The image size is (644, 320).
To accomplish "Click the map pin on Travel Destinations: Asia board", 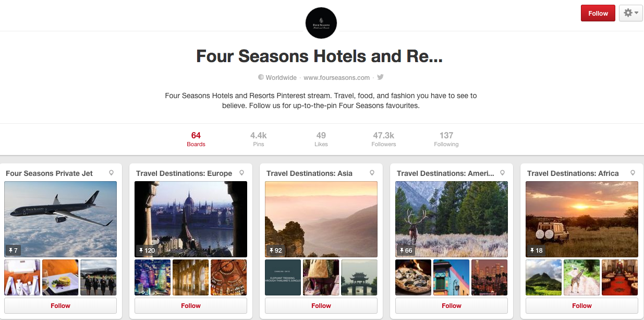I will [x=372, y=173].
